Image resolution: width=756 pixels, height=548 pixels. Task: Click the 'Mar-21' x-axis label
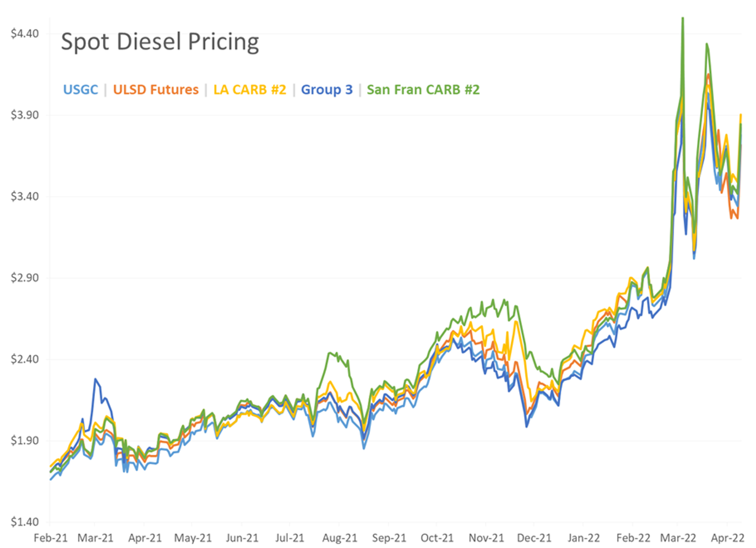pyautogui.click(x=95, y=538)
